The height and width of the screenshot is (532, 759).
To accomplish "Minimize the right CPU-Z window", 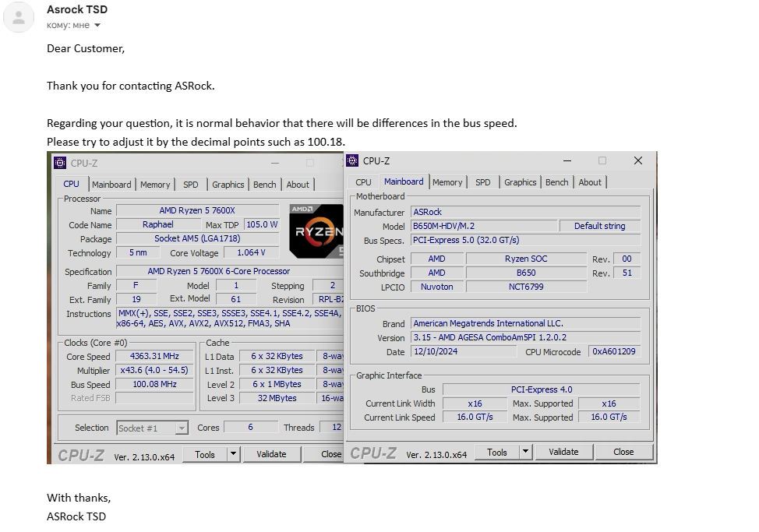I will click(567, 160).
